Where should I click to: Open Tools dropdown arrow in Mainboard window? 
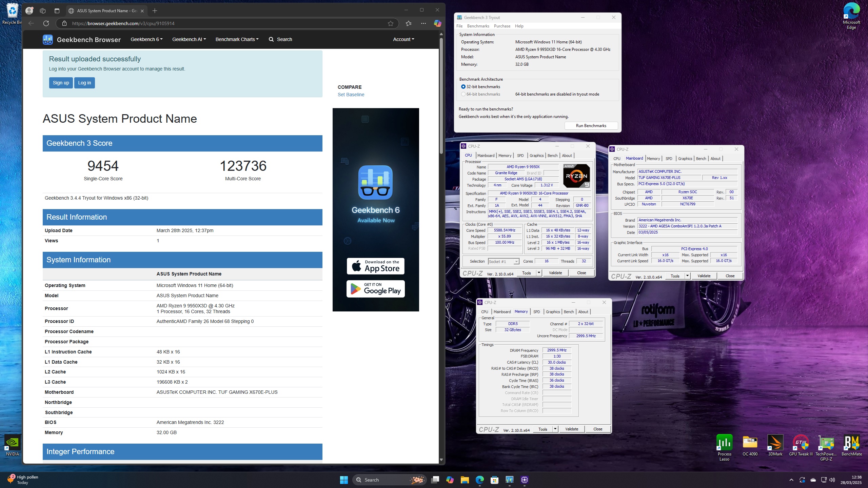(687, 276)
